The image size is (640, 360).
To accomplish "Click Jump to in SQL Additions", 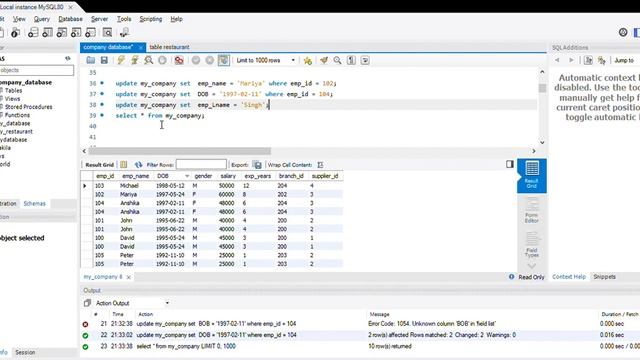I will 624,60.
